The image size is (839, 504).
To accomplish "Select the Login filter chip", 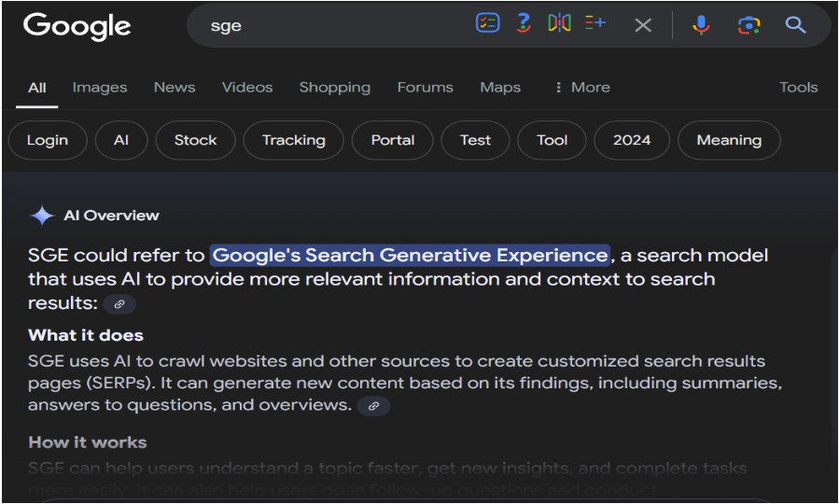I will click(x=48, y=140).
